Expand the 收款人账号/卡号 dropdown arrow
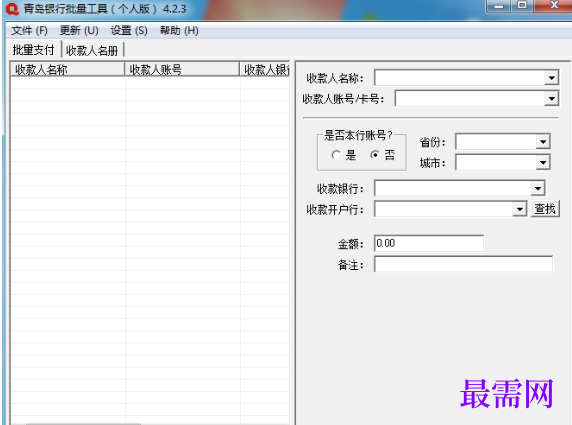Viewport: 572px width, 425px height. (x=551, y=98)
